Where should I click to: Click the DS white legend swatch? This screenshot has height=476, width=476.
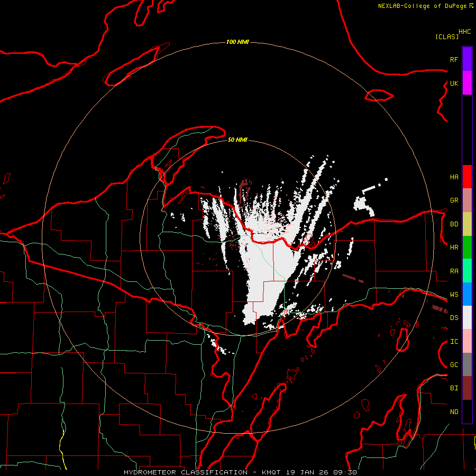click(x=467, y=317)
